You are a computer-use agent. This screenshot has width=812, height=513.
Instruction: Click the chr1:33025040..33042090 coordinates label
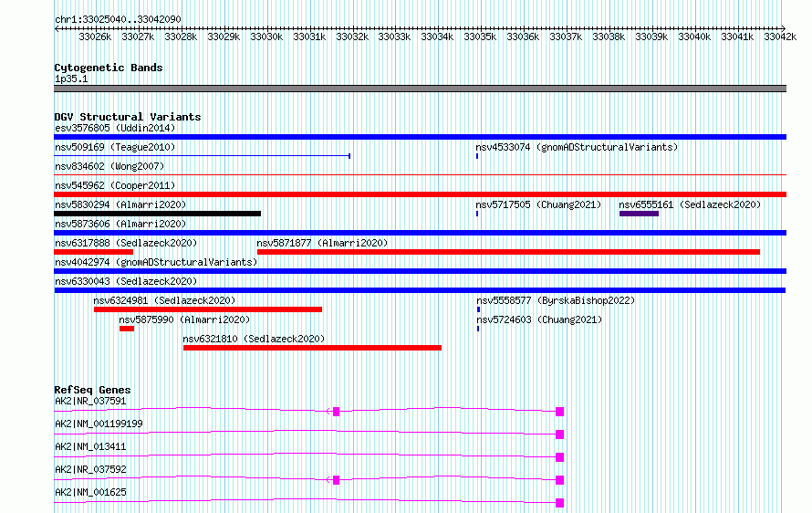click(x=118, y=19)
